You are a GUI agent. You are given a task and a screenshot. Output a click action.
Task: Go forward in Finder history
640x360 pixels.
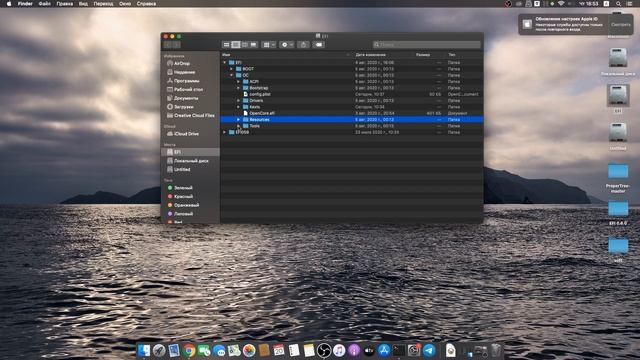[x=176, y=44]
